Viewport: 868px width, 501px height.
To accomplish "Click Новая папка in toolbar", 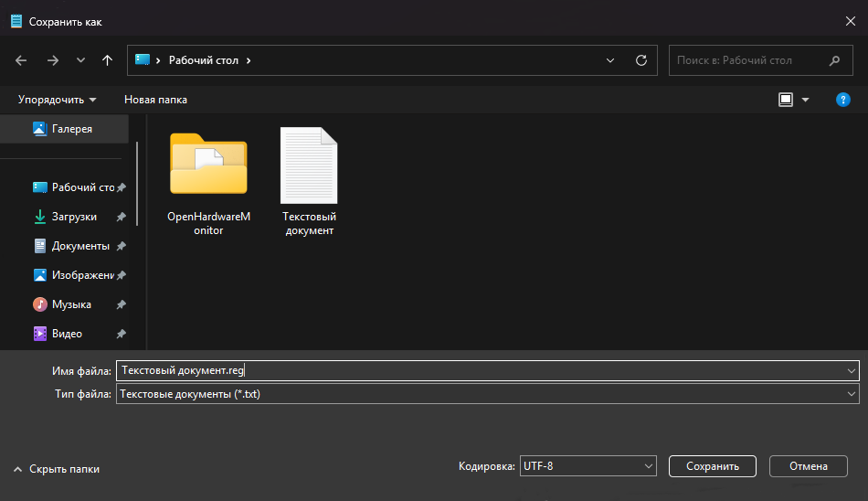I will (155, 100).
